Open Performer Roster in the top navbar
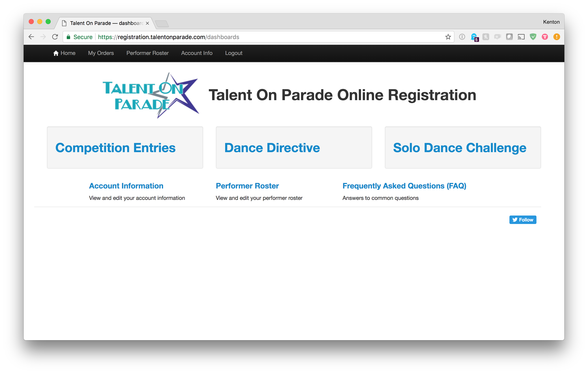Viewport: 588px width, 374px height. [147, 53]
